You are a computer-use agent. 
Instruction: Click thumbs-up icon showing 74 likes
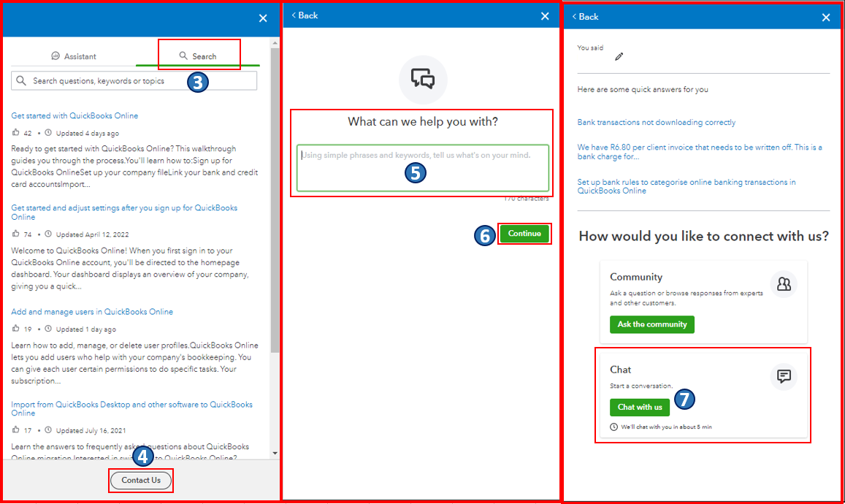point(15,234)
